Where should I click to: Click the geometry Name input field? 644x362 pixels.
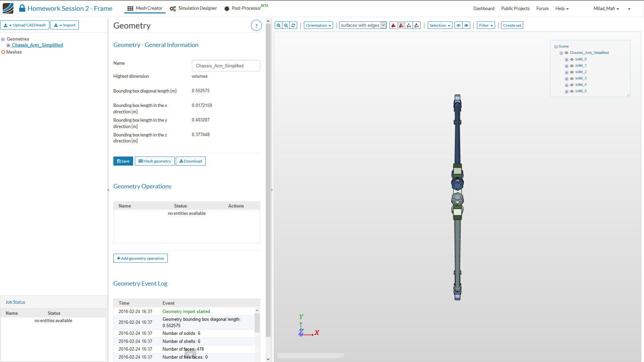click(226, 66)
